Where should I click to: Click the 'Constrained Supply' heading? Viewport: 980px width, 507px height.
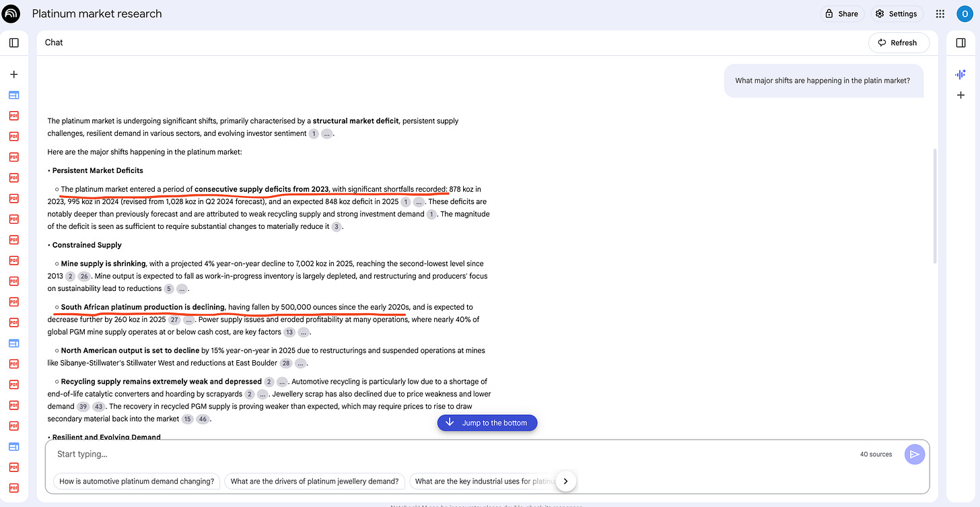click(x=87, y=245)
